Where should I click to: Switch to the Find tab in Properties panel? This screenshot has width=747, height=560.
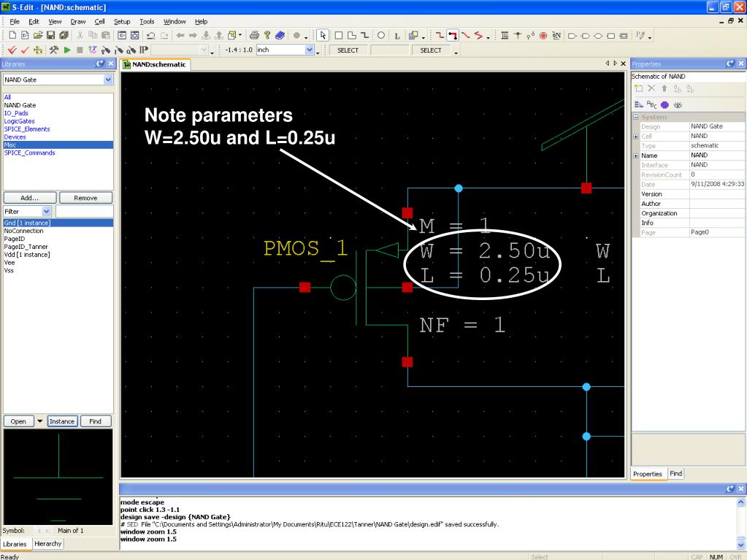click(675, 473)
